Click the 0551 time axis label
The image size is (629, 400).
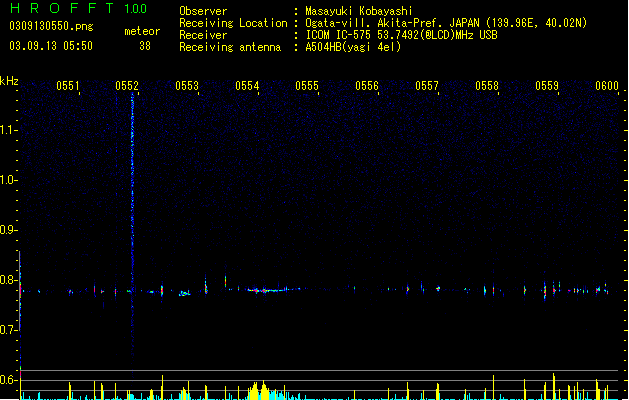67,86
